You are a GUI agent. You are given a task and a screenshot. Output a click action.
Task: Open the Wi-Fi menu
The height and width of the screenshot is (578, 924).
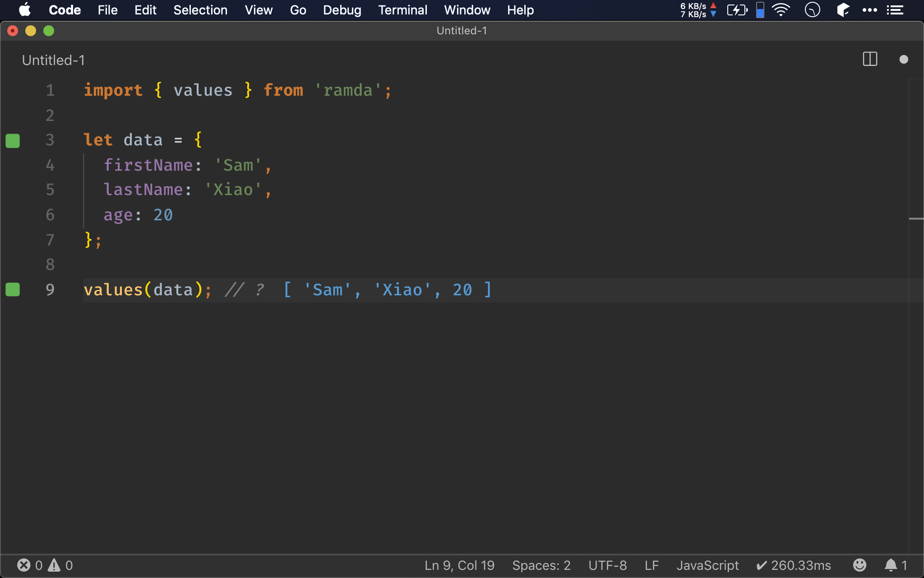[781, 10]
